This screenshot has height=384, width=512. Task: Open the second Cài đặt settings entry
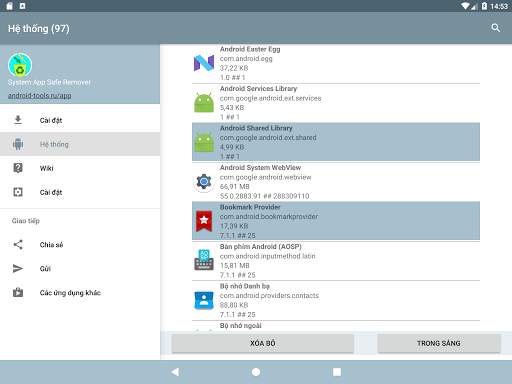pyautogui.click(x=80, y=192)
